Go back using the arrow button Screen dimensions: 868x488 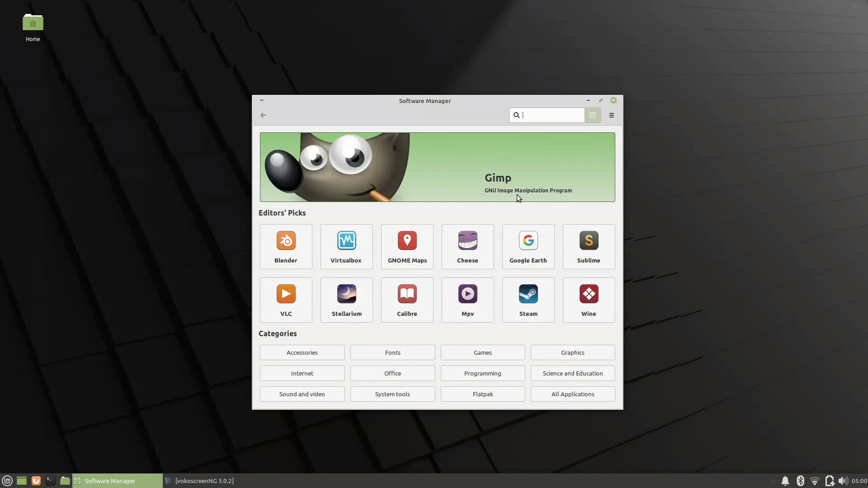point(263,115)
